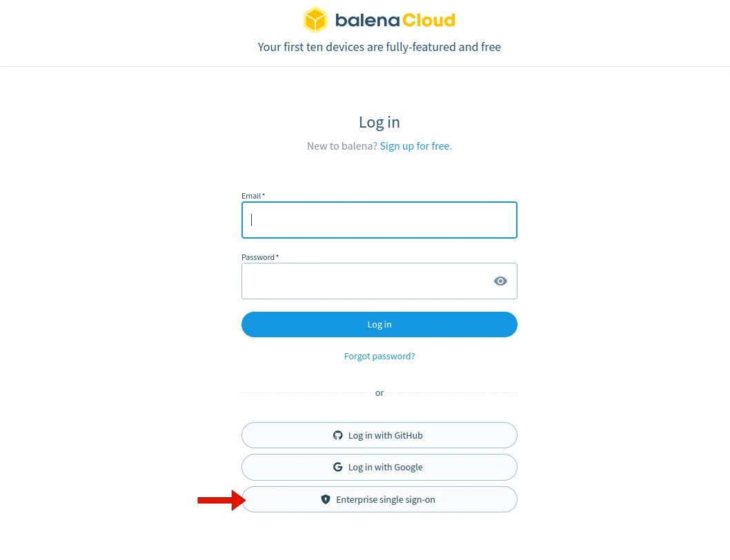Screen dimensions: 730x560
Task: Log in with Google
Action: (x=379, y=467)
